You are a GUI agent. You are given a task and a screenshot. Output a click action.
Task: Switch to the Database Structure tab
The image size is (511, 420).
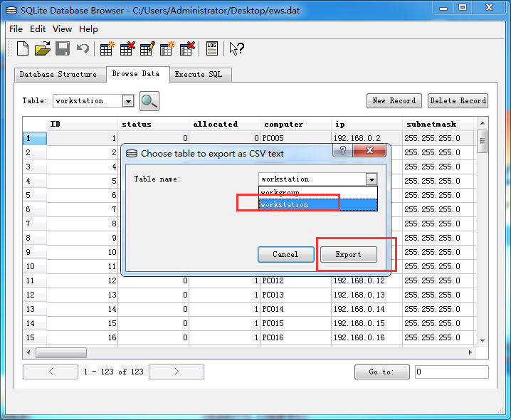coord(58,75)
